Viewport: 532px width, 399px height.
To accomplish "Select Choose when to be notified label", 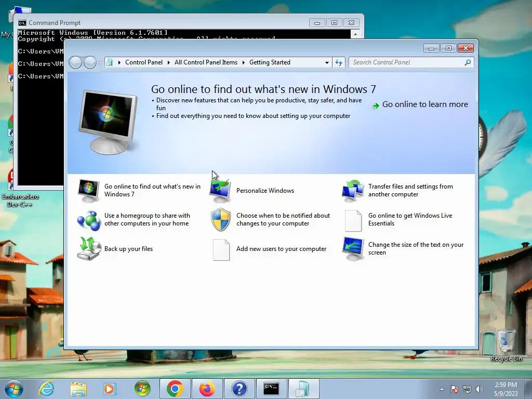I will (283, 220).
